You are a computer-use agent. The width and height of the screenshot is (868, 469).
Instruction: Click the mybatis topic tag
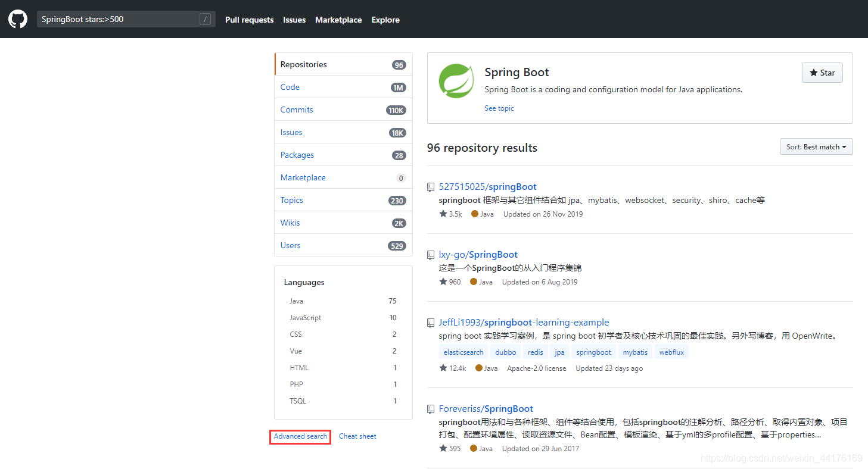coord(635,352)
